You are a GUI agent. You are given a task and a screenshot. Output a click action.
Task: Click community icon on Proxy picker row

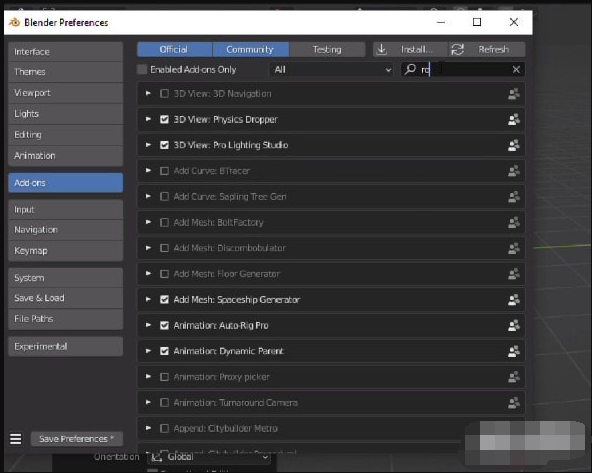pyautogui.click(x=513, y=377)
